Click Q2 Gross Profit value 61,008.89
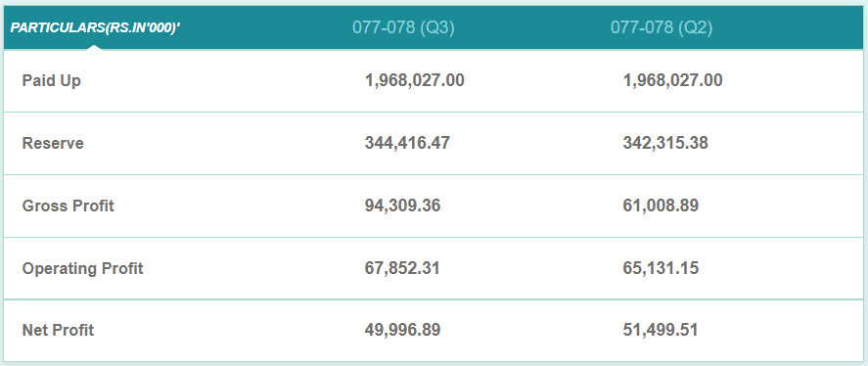The height and width of the screenshot is (366, 868). click(661, 206)
